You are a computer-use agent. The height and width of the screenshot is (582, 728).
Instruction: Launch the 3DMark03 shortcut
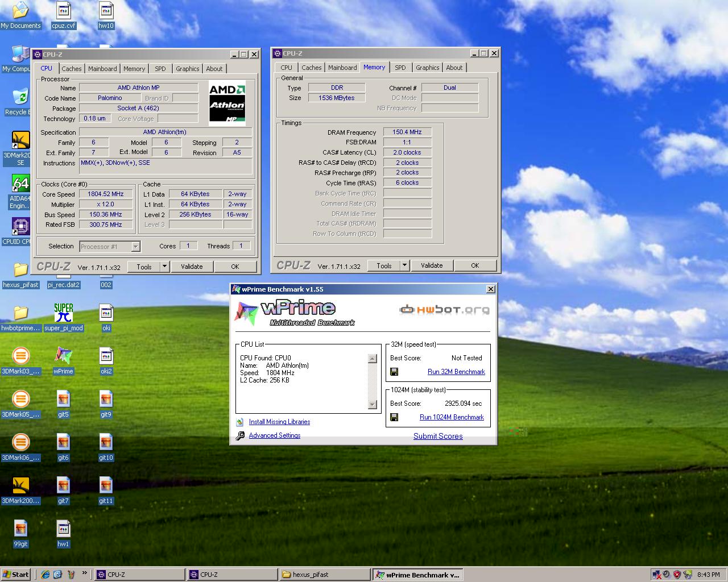[20, 361]
